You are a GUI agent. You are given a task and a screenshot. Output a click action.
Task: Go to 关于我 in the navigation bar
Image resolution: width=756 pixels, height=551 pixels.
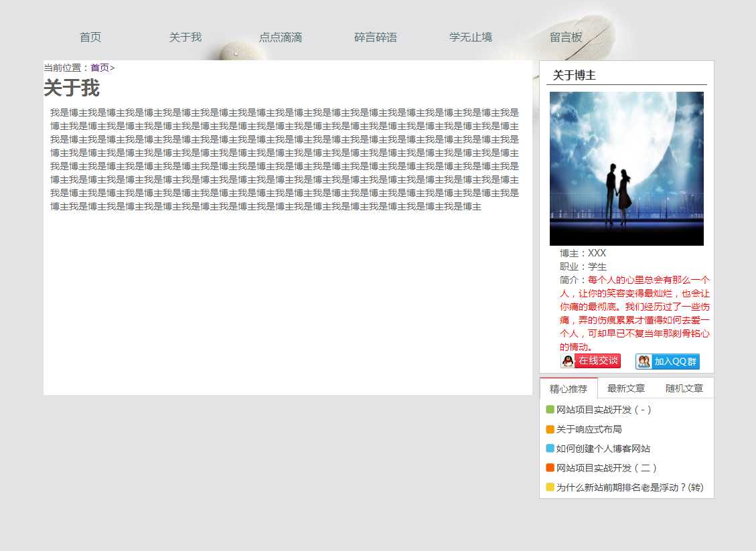185,37
